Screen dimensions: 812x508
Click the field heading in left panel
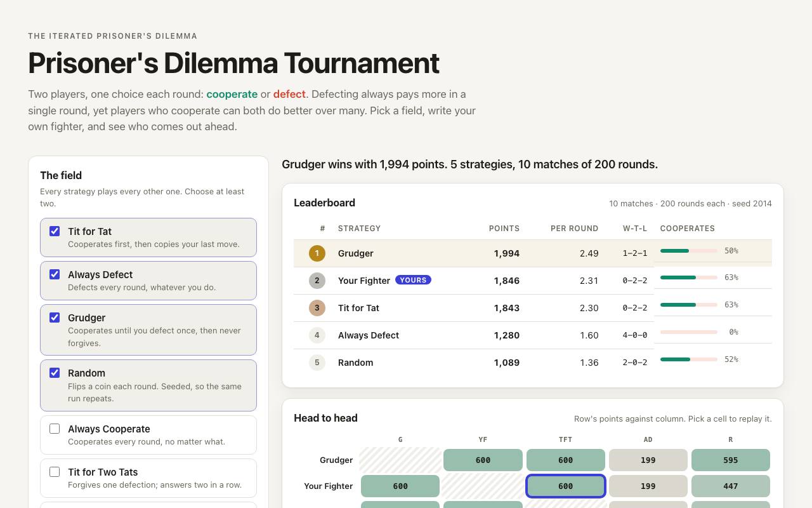click(61, 175)
